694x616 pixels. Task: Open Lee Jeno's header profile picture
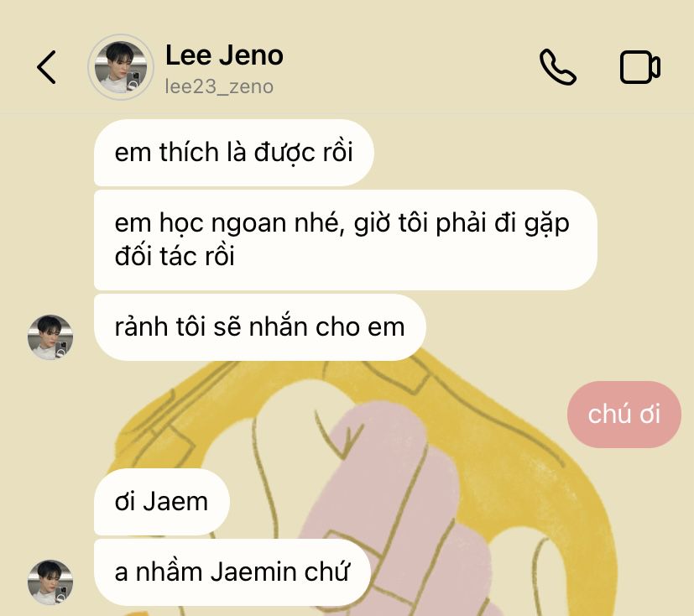click(x=120, y=67)
